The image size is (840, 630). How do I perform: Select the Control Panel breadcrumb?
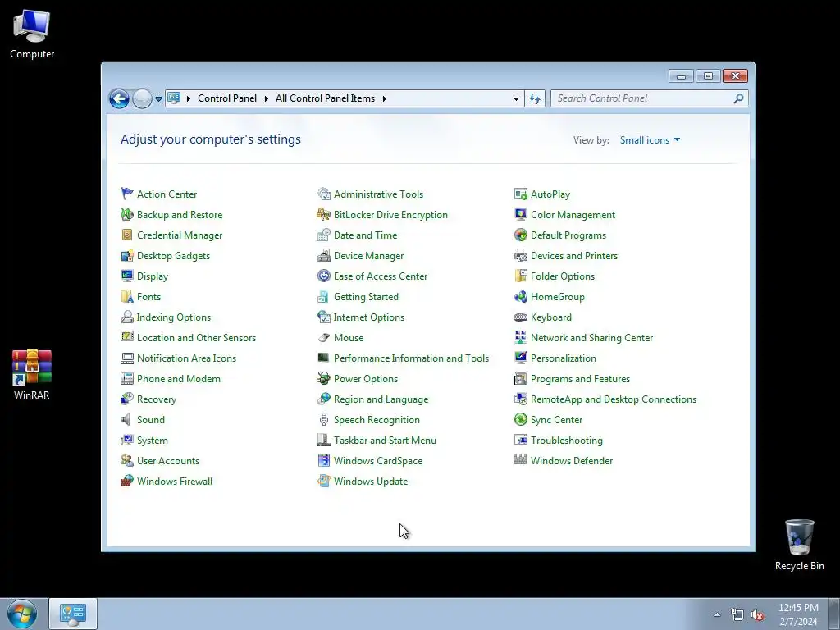(227, 98)
